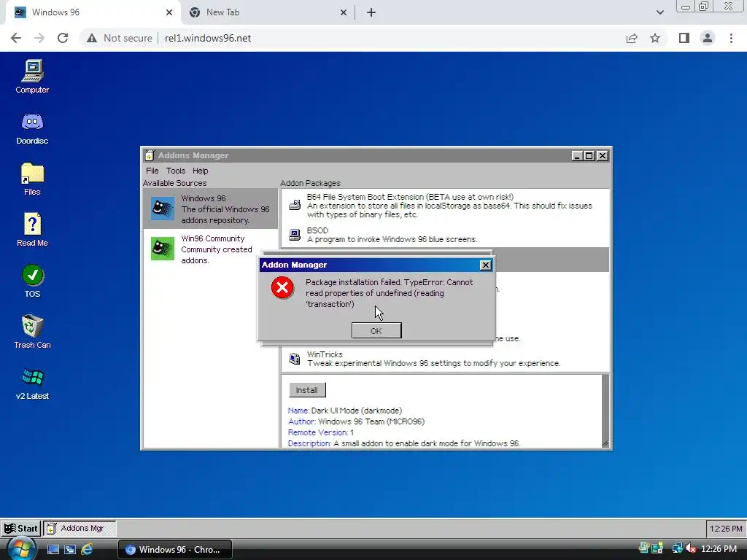This screenshot has width=747, height=560.
Task: Click the muted volume tray icon
Action: point(691,548)
